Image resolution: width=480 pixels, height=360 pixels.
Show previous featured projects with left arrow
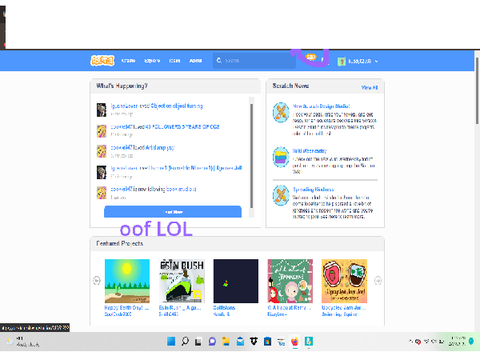tap(97, 281)
